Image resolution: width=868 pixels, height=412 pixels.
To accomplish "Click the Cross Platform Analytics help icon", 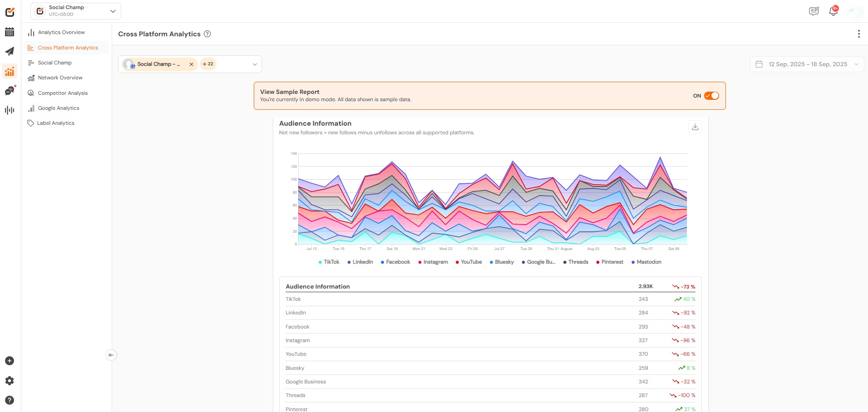I will click(207, 34).
